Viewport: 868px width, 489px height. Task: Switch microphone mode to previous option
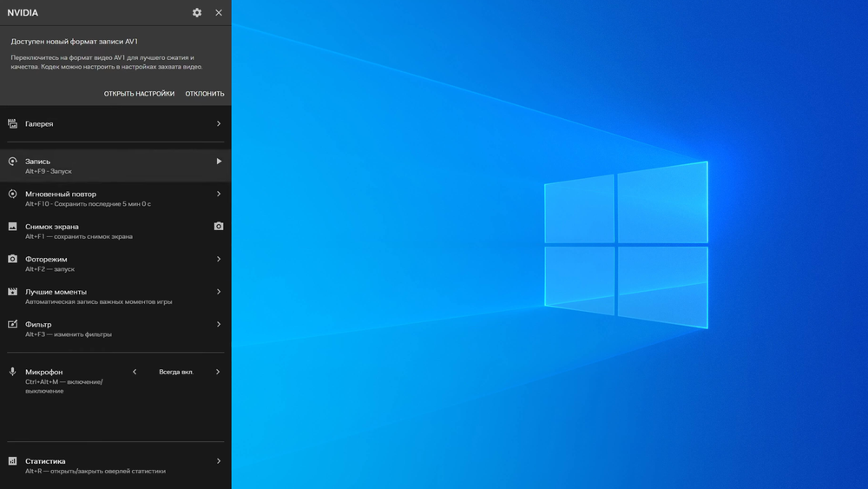(135, 372)
